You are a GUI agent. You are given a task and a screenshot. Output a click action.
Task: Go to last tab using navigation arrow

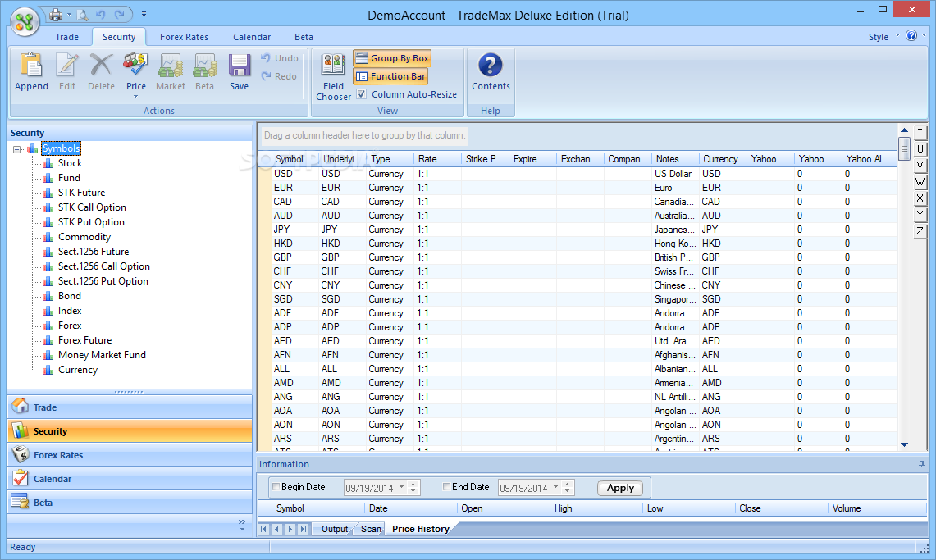304,529
